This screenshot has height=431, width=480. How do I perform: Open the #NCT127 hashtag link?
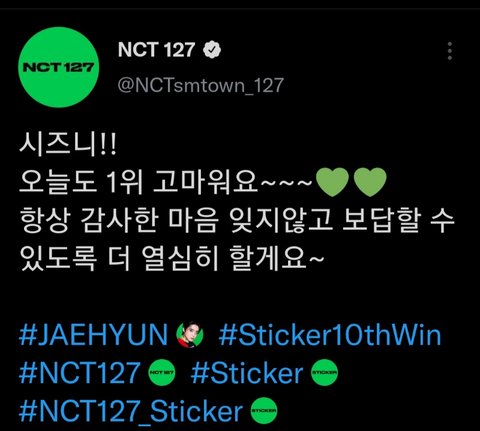(79, 373)
